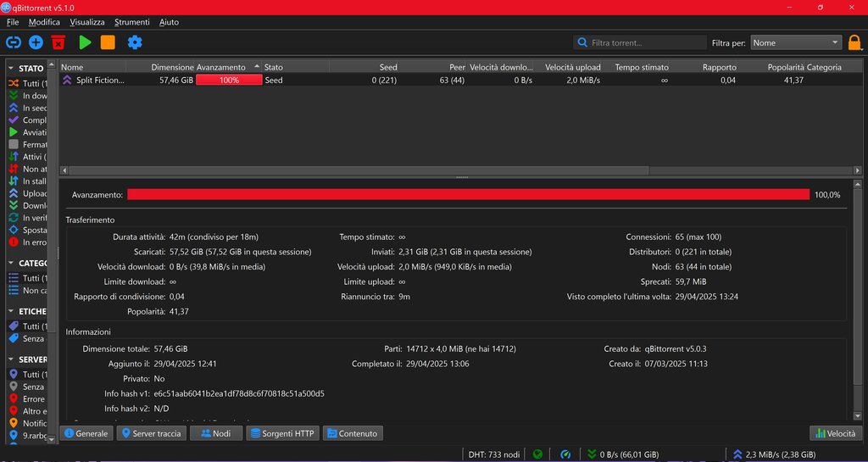The width and height of the screenshot is (868, 462).
Task: Open the 'Filtra per' Nome dropdown
Action: tap(795, 42)
